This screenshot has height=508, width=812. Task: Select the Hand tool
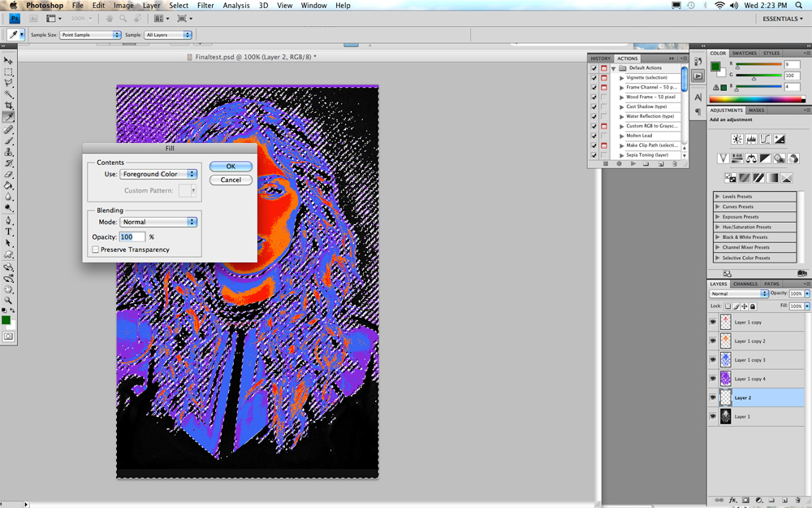pyautogui.click(x=8, y=289)
